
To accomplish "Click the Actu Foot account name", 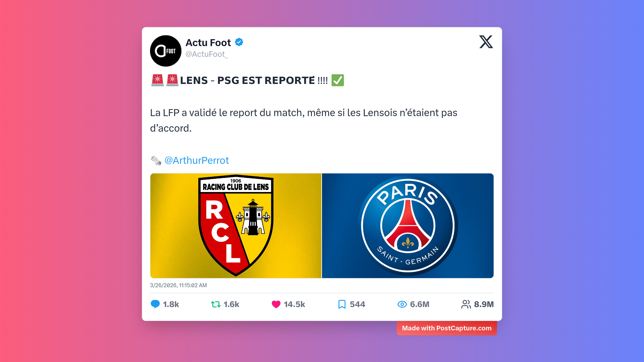I will 208,43.
